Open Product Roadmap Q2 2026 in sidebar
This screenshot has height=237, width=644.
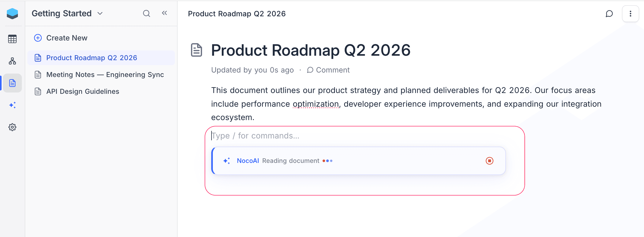click(92, 58)
